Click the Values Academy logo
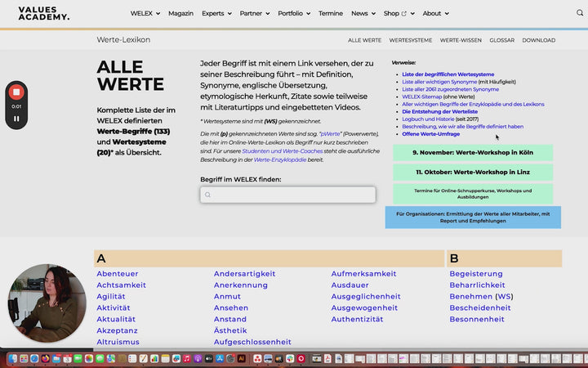Image resolution: width=588 pixels, height=368 pixels. [44, 13]
